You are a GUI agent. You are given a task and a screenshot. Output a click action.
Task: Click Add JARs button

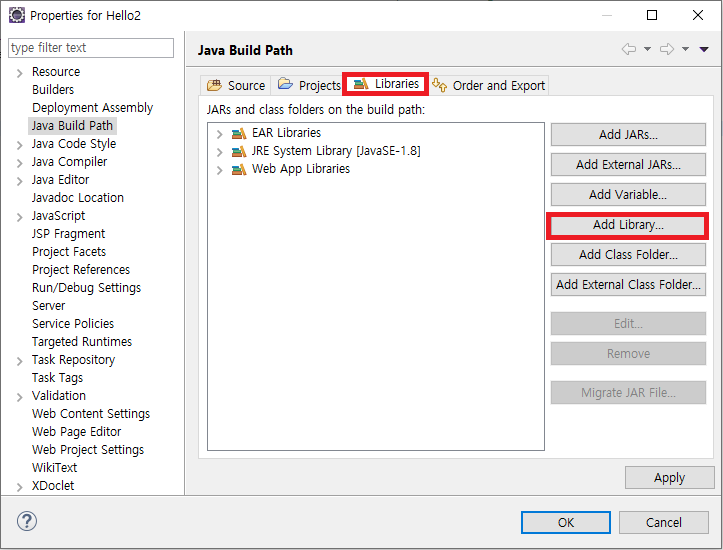[x=628, y=135]
